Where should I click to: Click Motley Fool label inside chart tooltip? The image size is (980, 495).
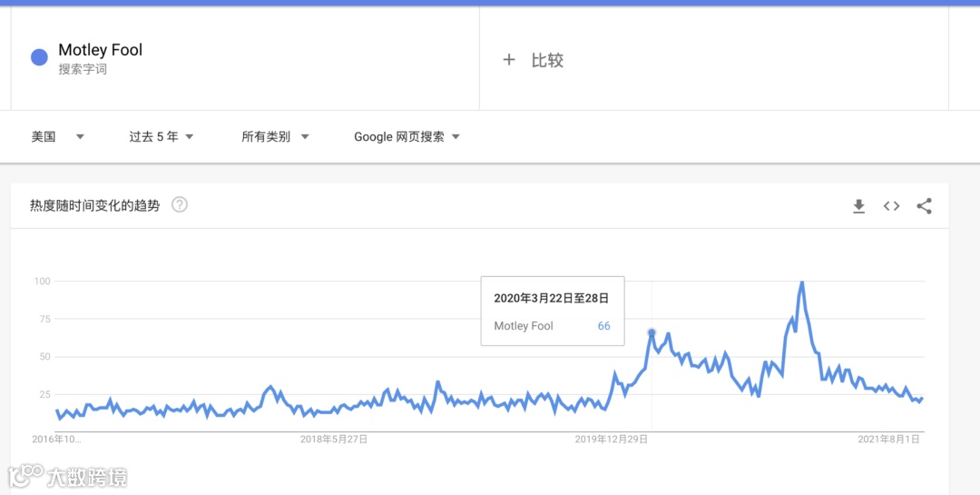[524, 326]
